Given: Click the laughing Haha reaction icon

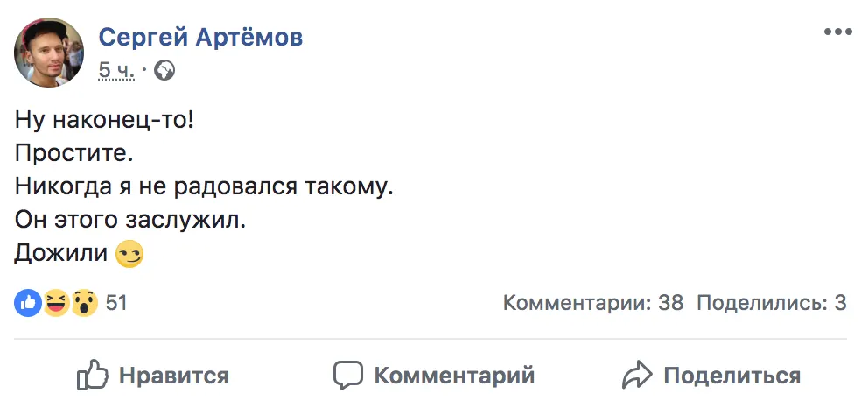Looking at the screenshot, I should click(x=56, y=304).
